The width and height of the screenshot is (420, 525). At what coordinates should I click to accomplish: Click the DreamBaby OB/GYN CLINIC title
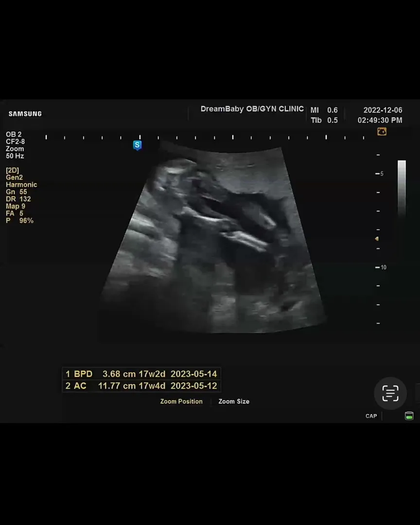[252, 109]
